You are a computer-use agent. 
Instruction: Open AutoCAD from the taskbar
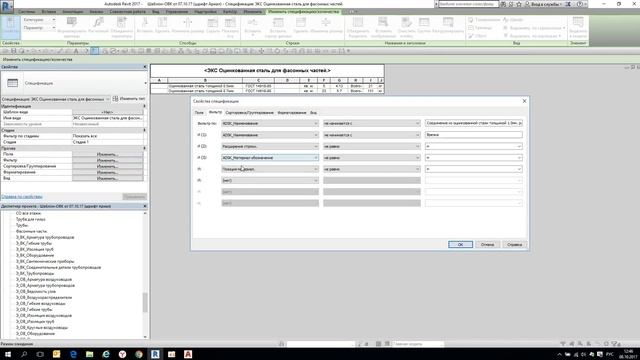pos(188,354)
